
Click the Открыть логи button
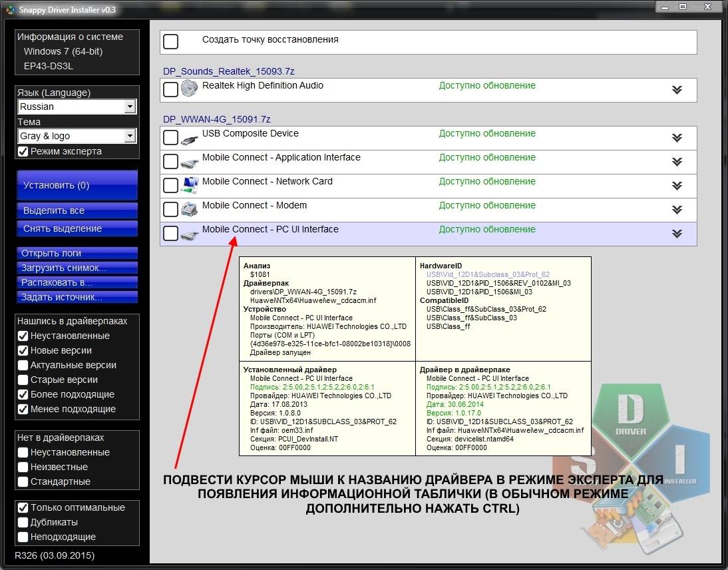(77, 253)
